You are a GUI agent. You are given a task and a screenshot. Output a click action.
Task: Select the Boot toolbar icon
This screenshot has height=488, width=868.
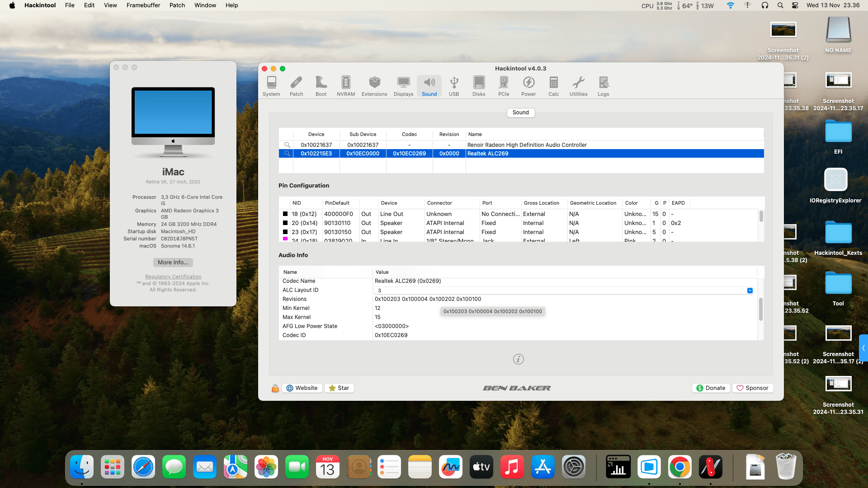321,85
